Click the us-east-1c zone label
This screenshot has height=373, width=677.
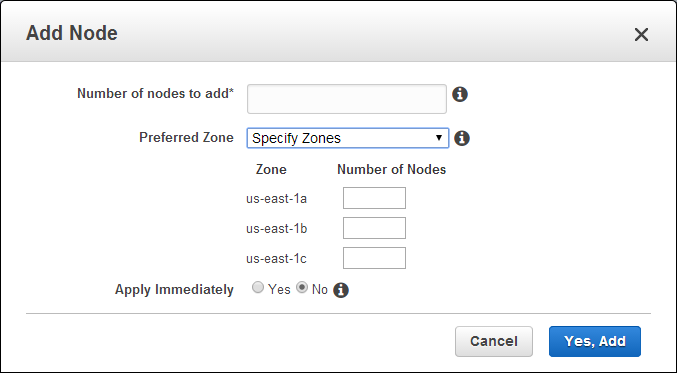tap(276, 259)
